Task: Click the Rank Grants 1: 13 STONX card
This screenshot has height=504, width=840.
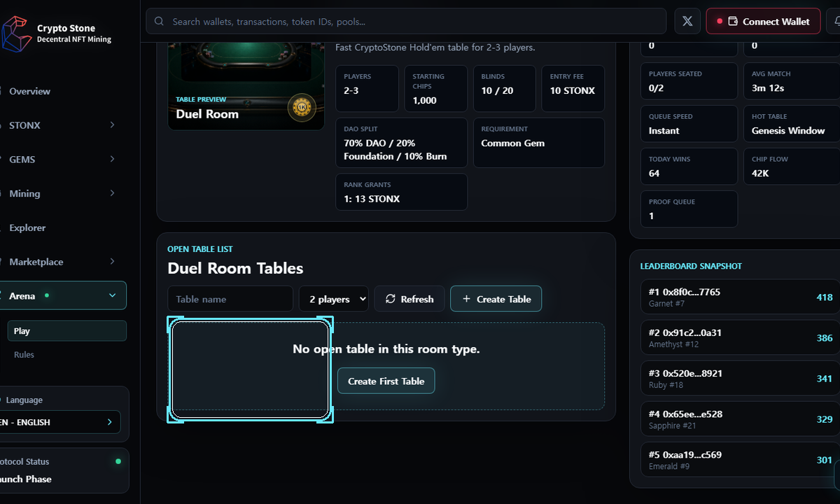Action: click(x=401, y=192)
